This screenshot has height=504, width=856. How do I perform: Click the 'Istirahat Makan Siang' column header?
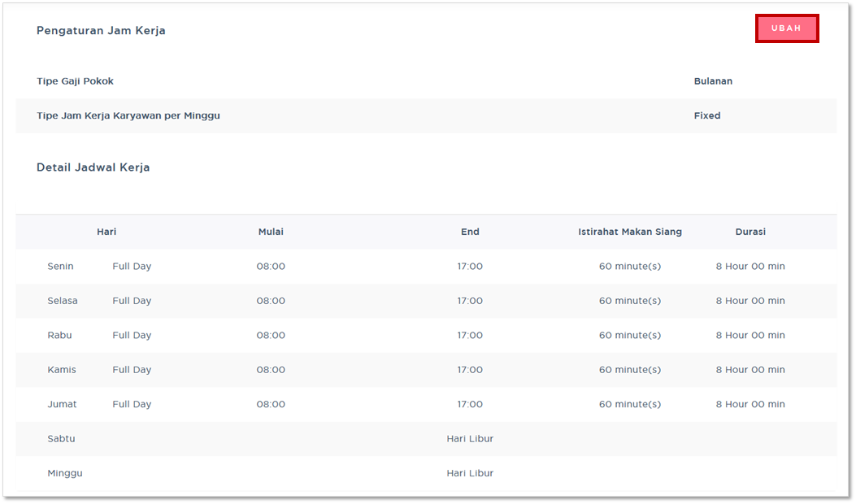[630, 232]
